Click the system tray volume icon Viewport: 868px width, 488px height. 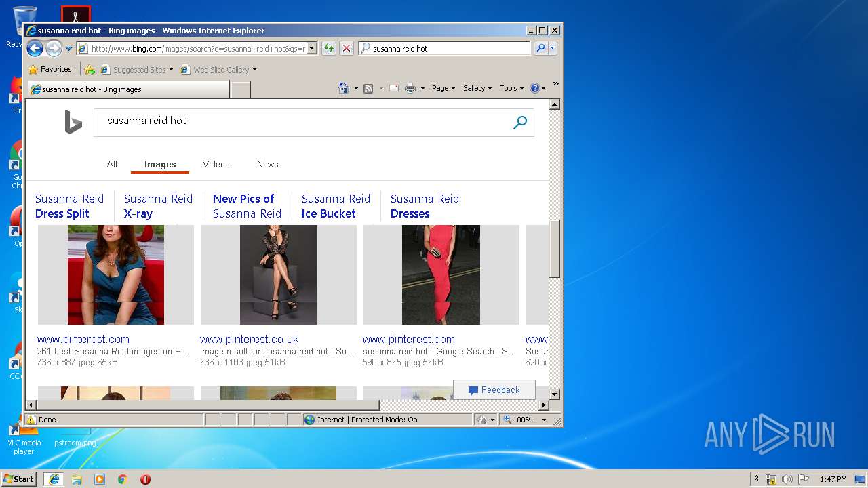pos(787,479)
